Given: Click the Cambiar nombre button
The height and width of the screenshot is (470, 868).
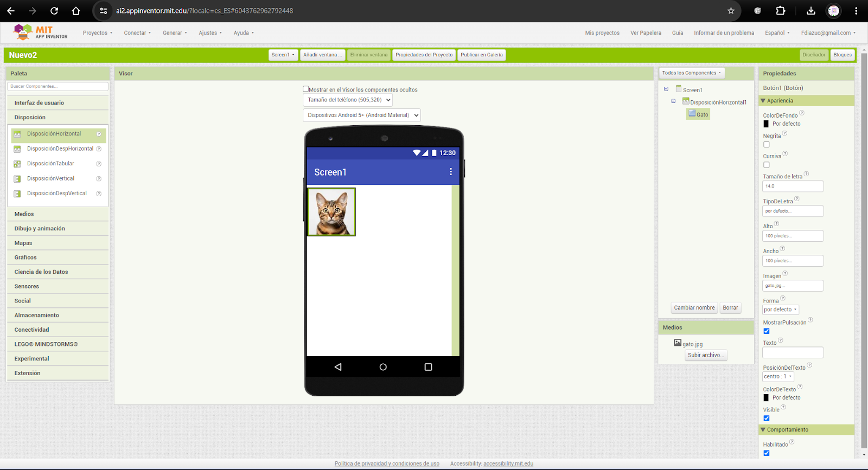Looking at the screenshot, I should coord(694,308).
